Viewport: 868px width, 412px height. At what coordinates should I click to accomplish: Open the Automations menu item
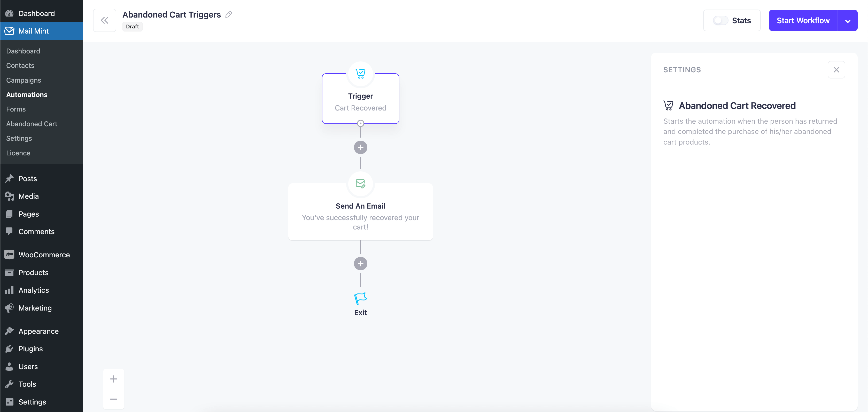coord(27,94)
